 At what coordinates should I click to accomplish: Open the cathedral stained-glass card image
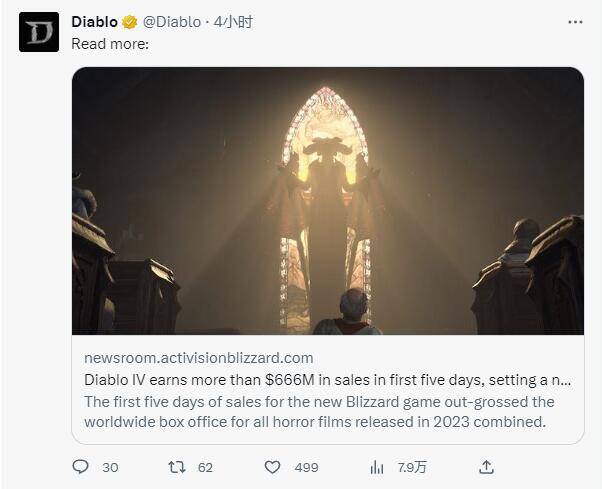click(x=327, y=200)
